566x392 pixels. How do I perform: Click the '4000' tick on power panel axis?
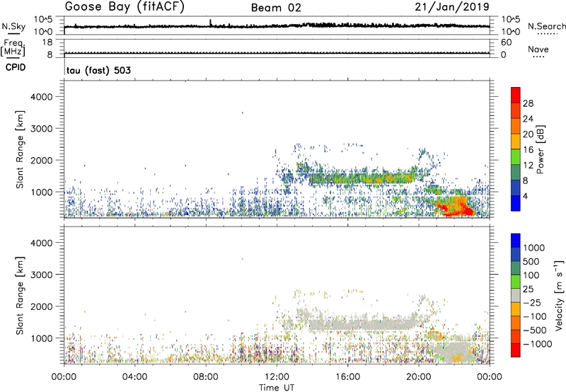point(42,97)
